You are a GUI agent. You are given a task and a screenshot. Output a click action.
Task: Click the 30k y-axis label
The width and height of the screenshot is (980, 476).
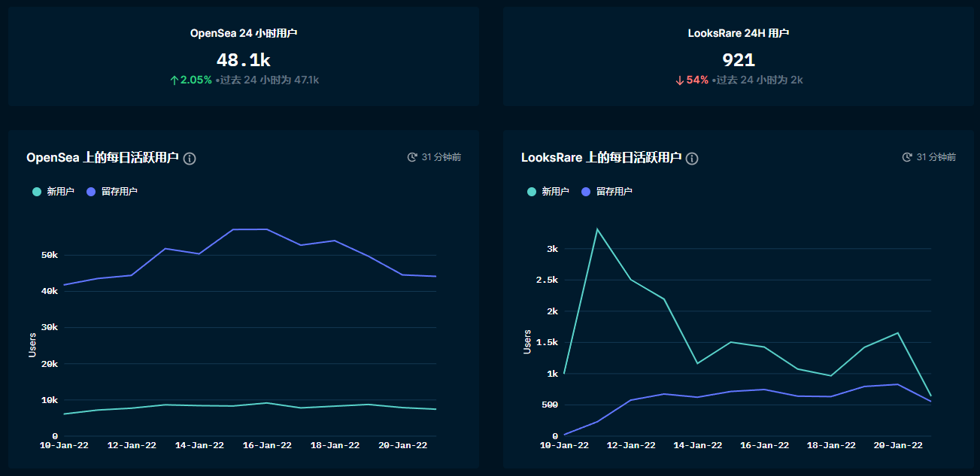click(x=50, y=328)
